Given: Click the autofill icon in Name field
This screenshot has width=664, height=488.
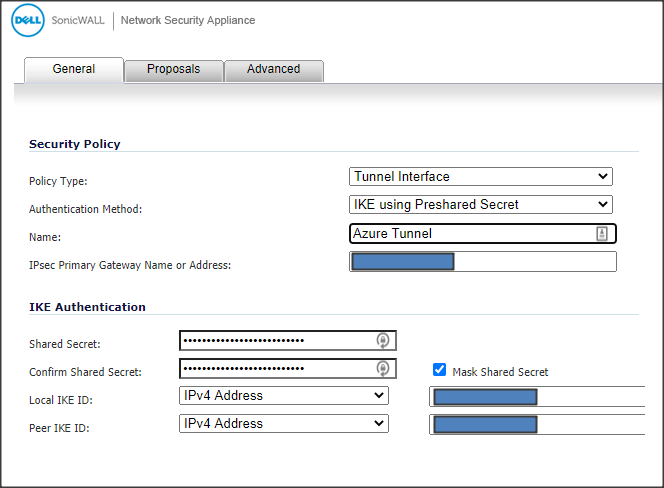Looking at the screenshot, I should click(x=602, y=233).
